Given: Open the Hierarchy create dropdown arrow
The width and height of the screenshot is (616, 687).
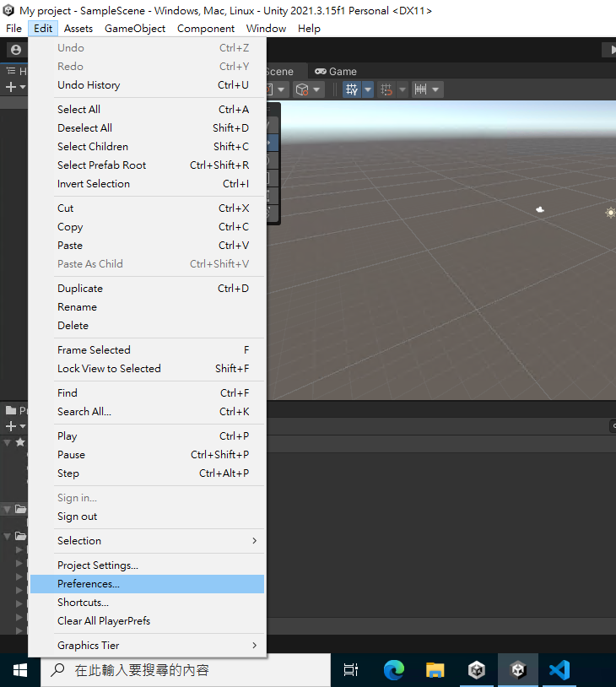Looking at the screenshot, I should [x=22, y=87].
